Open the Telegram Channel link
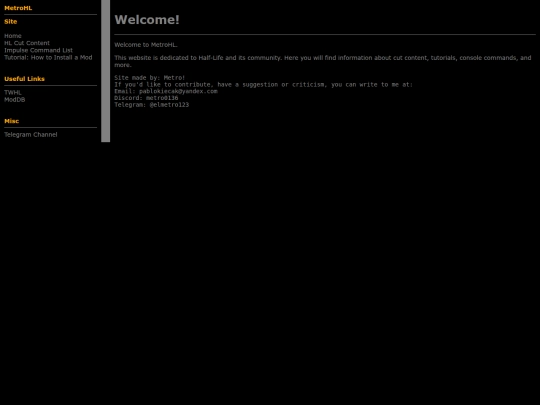540x405 pixels. click(x=31, y=135)
